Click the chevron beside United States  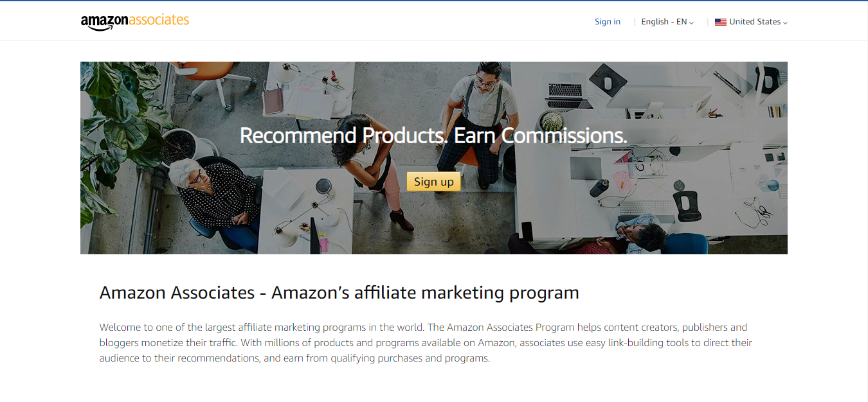coord(785,22)
